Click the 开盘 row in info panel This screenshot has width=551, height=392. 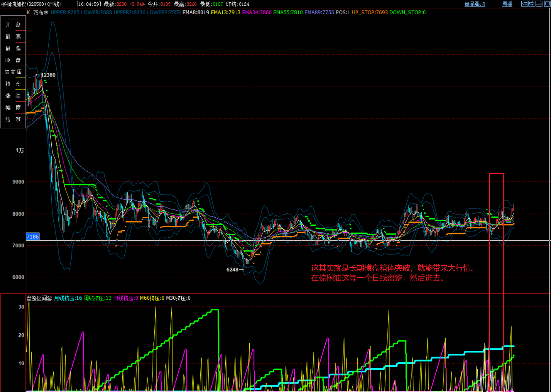[x=13, y=25]
